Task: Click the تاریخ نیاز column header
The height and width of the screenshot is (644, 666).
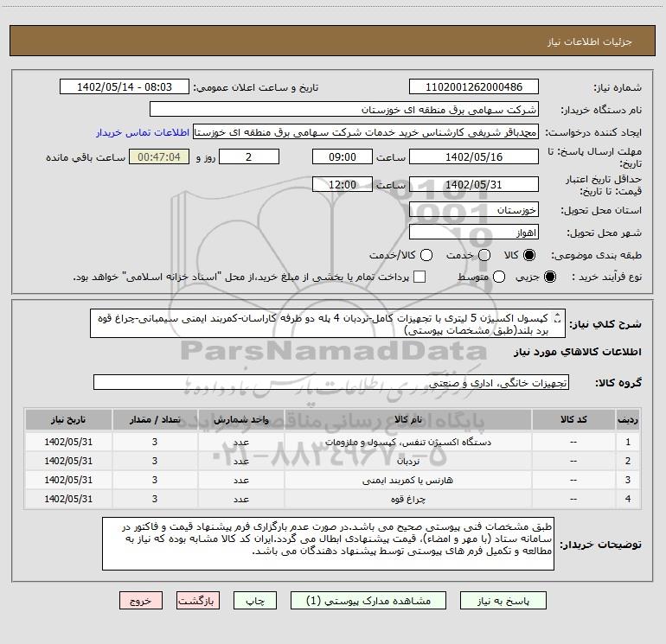Action: tap(67, 419)
